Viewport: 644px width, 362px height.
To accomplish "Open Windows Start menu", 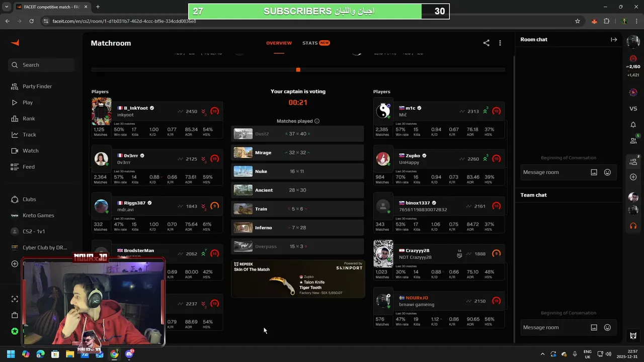I will (11, 354).
